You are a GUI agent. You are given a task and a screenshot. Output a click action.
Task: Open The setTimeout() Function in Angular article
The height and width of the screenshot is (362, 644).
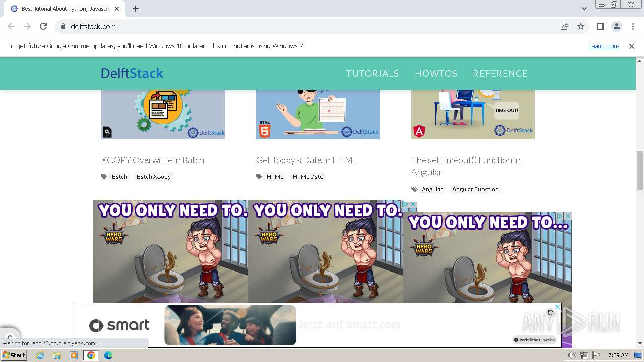coord(466,166)
